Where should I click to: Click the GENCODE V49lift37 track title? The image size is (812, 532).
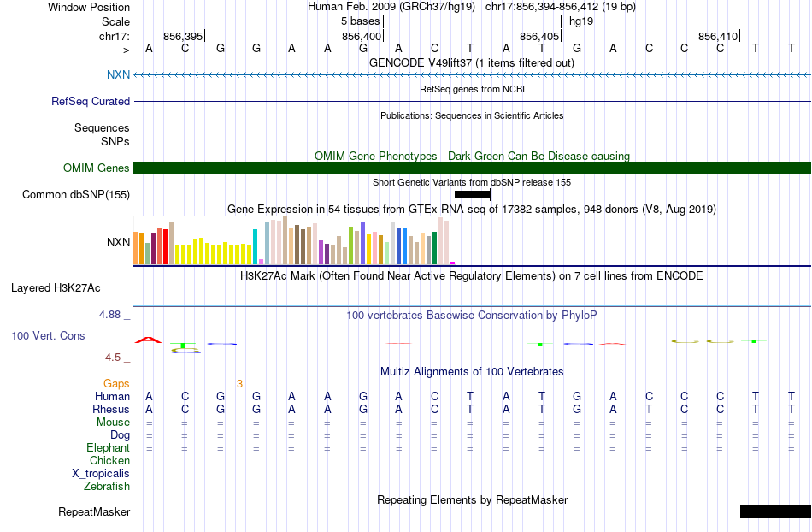pyautogui.click(x=471, y=62)
